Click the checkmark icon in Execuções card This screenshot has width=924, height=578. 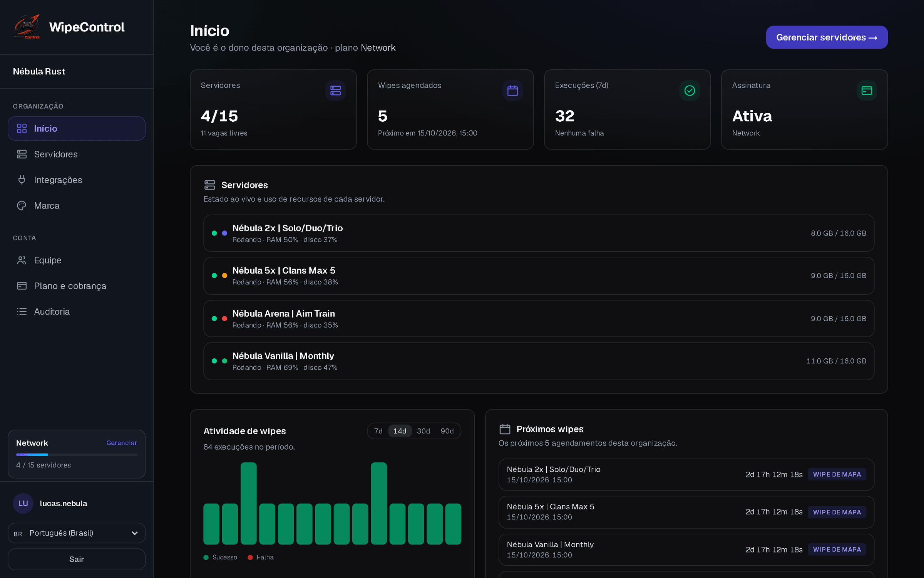690,91
